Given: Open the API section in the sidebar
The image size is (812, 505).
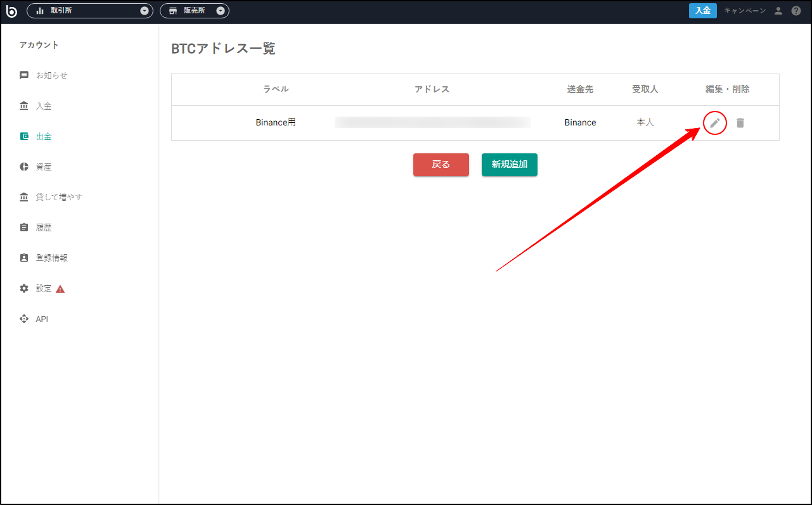Looking at the screenshot, I should pyautogui.click(x=24, y=318).
